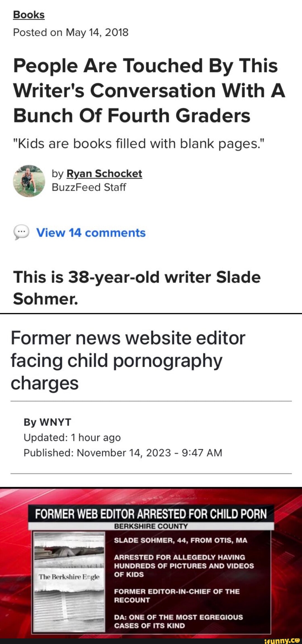Viewport: 302px width, 644px height.
Task: Click the 'Updated: 1 hour ago' timestamp
Action: tap(72, 437)
